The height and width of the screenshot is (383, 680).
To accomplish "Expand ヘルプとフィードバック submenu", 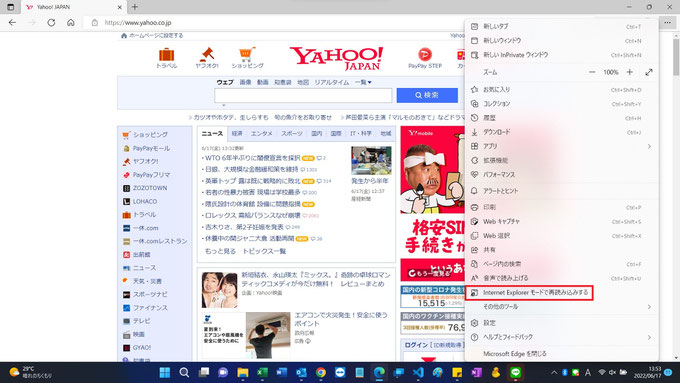I will pos(562,337).
